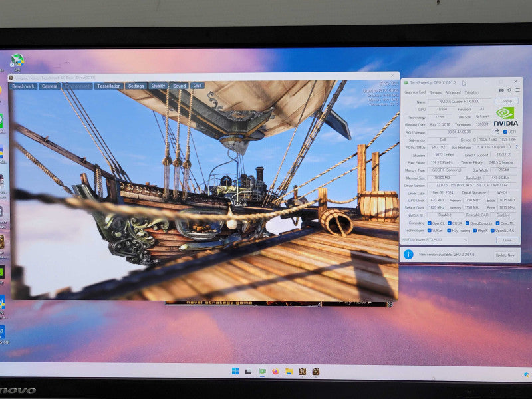This screenshot has height=399, width=532.
Task: Toggle the OpenCL checkbox
Action: [430, 223]
